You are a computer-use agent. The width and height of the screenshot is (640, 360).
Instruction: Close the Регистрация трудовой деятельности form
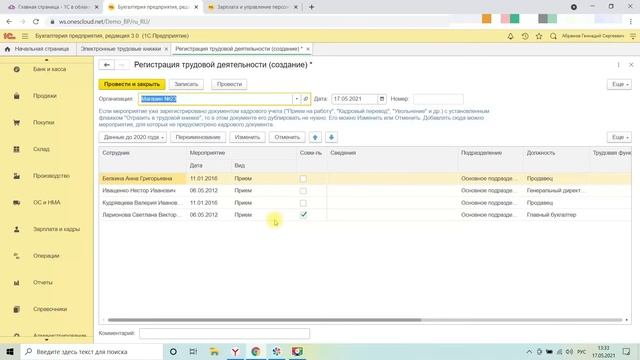tap(631, 65)
